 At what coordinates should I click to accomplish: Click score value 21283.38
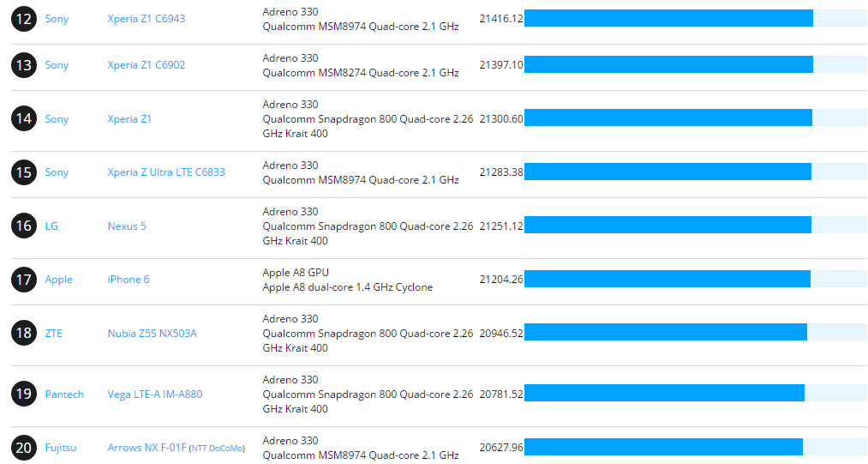501,172
